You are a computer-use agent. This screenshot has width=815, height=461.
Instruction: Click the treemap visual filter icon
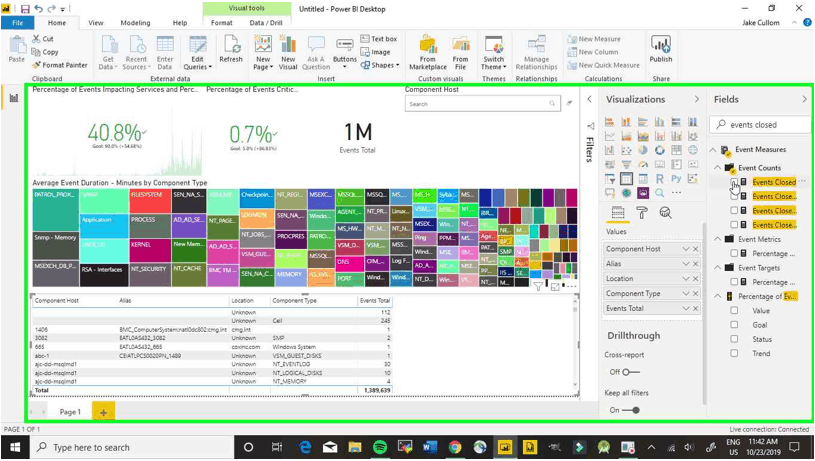(538, 286)
